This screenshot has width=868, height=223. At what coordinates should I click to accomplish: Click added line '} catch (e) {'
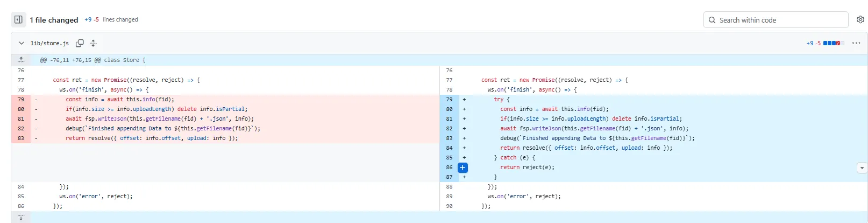coord(515,158)
